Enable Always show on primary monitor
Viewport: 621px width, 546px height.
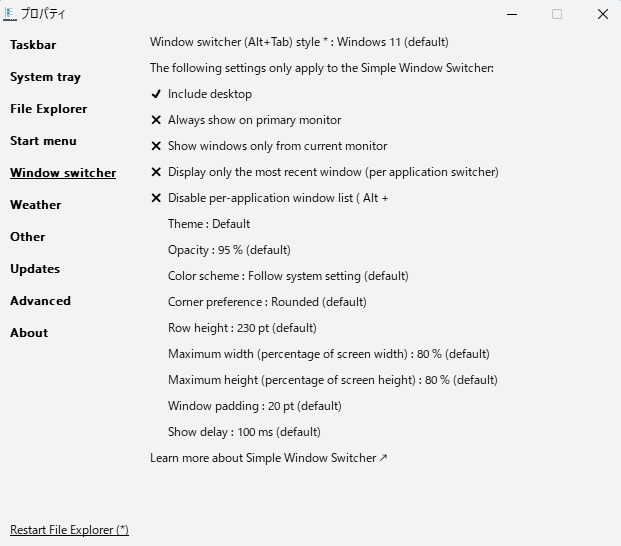246,120
